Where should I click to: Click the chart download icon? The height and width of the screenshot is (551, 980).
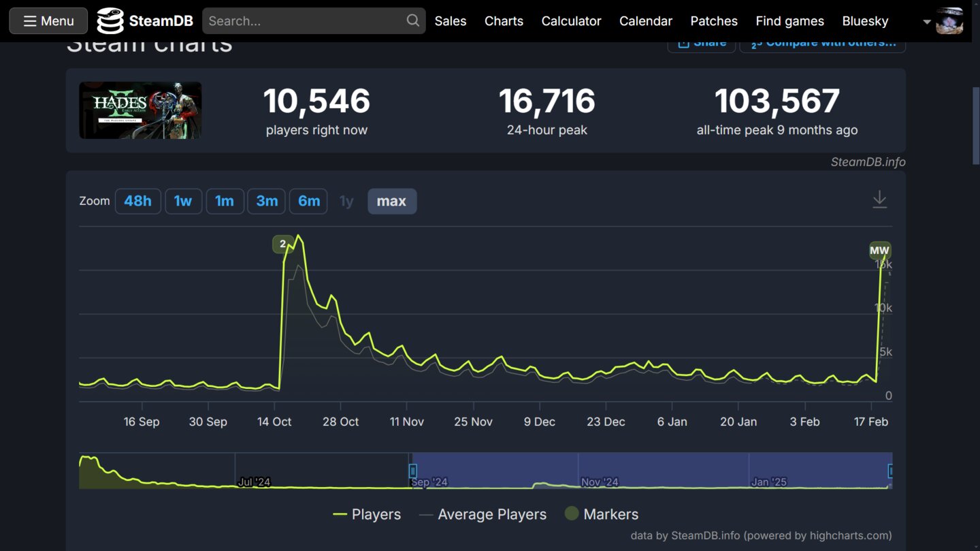pos(879,200)
